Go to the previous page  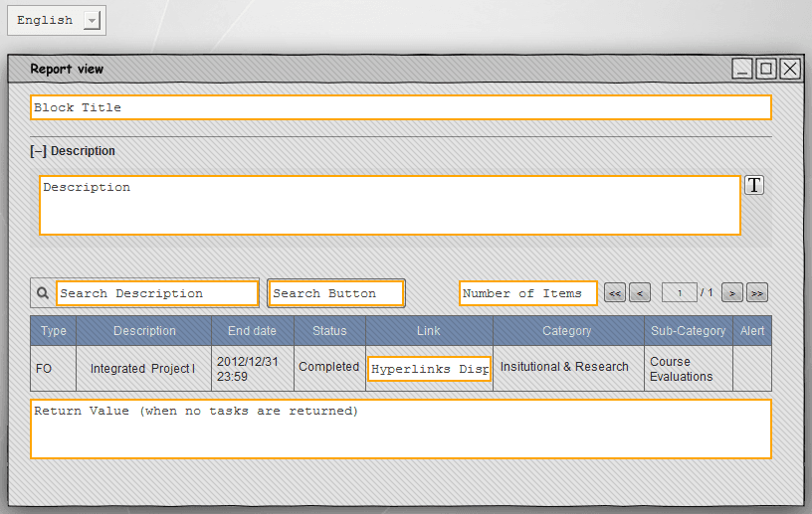(640, 293)
